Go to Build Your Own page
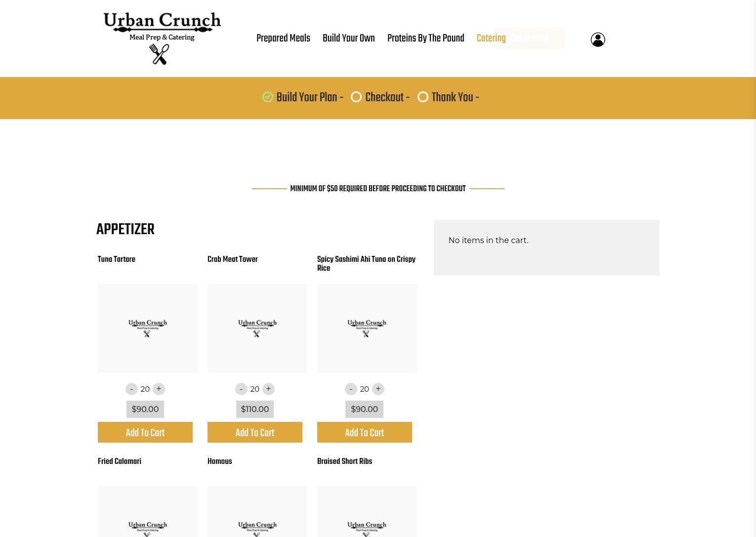Image resolution: width=756 pixels, height=537 pixels. tap(348, 39)
